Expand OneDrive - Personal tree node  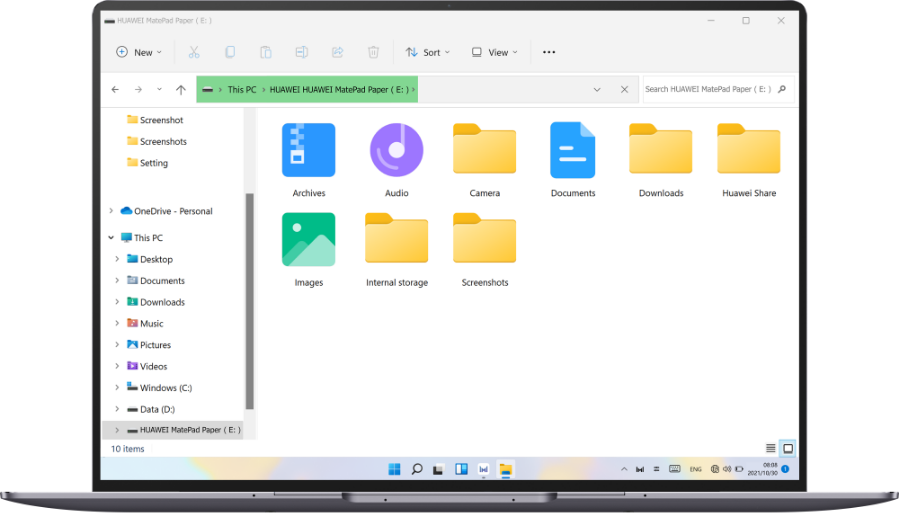[x=111, y=211]
